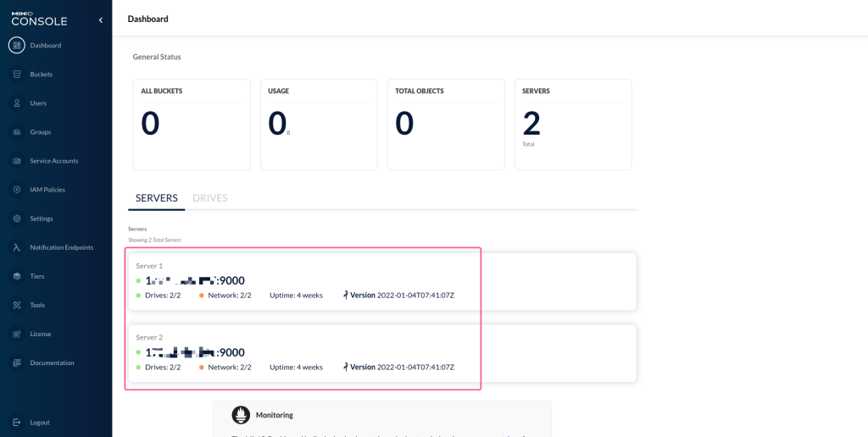Viewport: 868px width, 437px height.
Task: Click the Server 2 card
Action: [x=381, y=353]
